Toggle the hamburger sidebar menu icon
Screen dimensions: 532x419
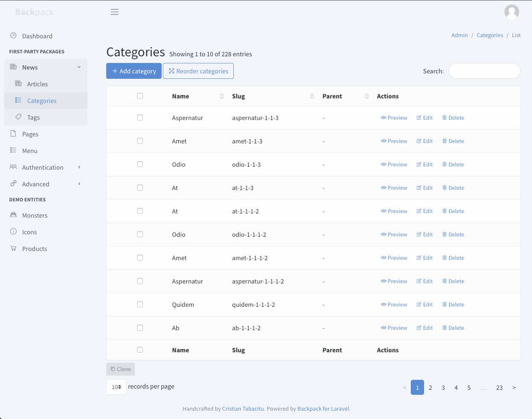tap(115, 12)
